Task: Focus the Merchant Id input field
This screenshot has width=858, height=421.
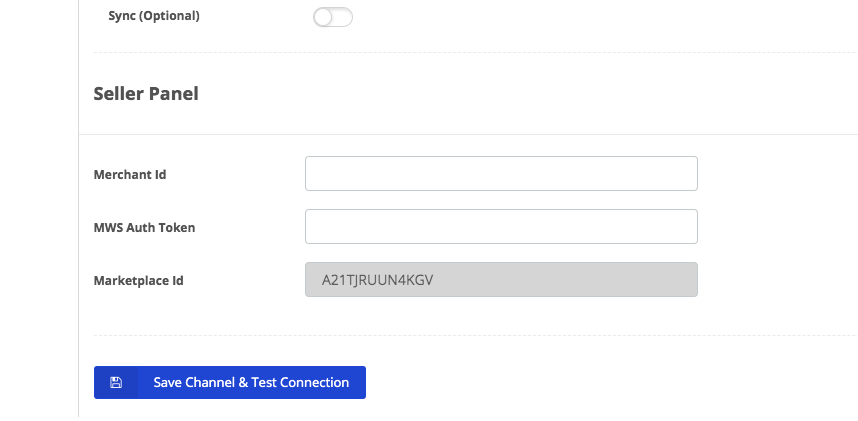Action: (x=501, y=174)
